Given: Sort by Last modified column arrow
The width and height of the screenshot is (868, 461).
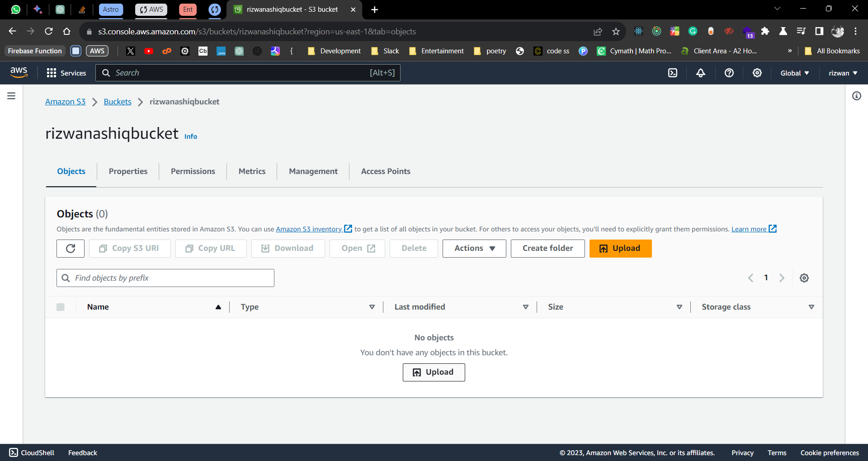Looking at the screenshot, I should click(x=526, y=307).
